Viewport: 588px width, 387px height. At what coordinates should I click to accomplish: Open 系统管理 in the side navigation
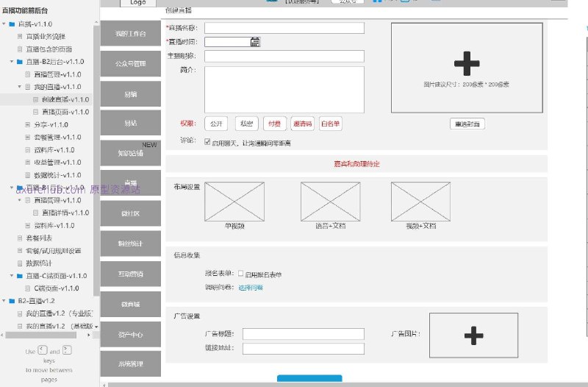coord(131,363)
